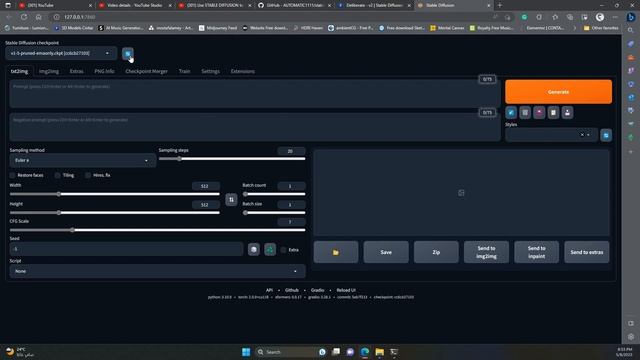Randomize seed with the dice icon

253,249
